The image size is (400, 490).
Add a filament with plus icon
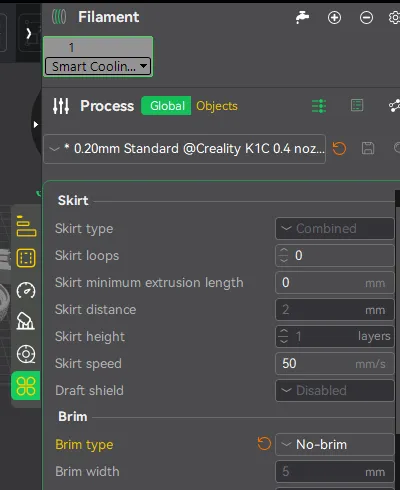[x=334, y=17]
